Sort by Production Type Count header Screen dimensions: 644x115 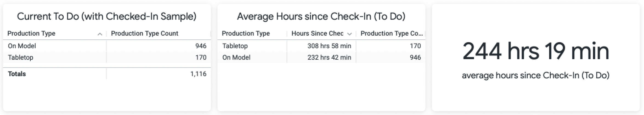(145, 33)
